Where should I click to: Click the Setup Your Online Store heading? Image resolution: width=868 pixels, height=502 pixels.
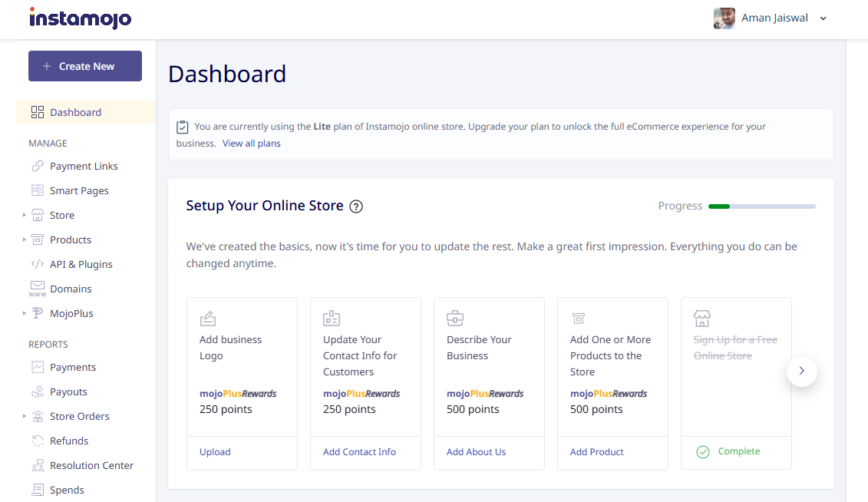coord(265,206)
